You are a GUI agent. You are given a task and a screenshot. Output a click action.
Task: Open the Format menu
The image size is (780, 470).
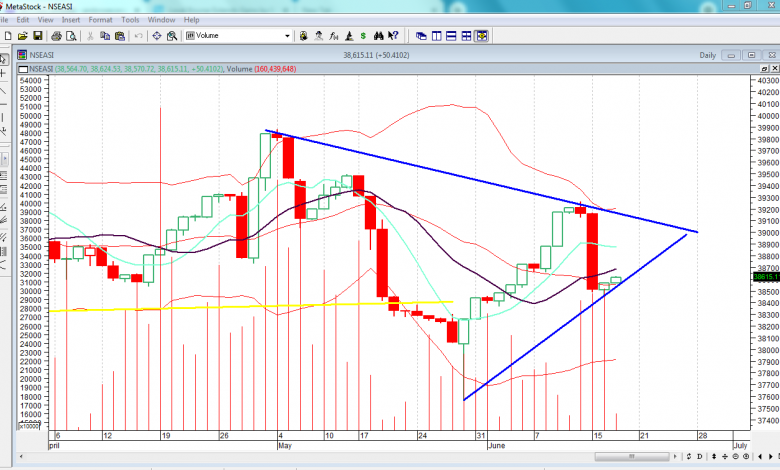[x=100, y=19]
